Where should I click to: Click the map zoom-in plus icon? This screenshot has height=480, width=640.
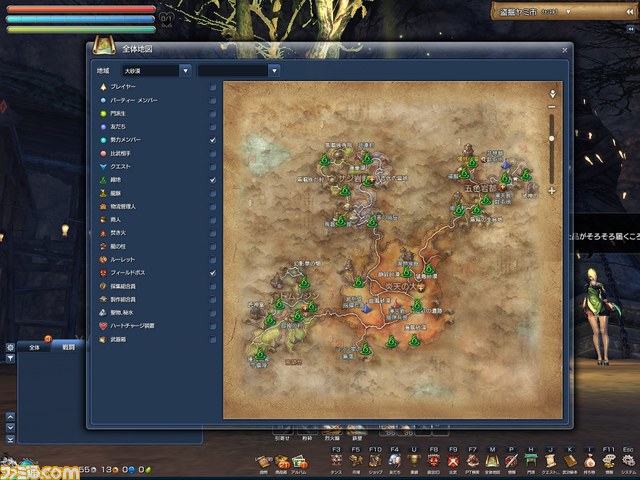tap(552, 191)
